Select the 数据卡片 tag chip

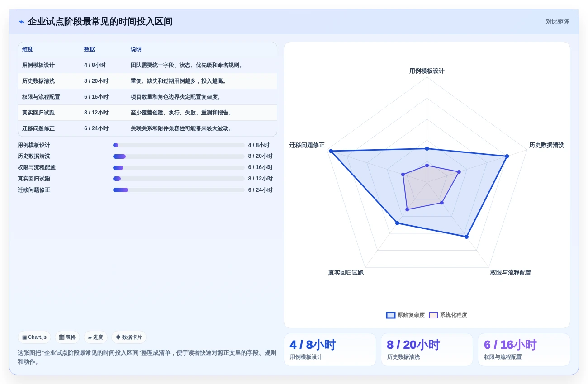(129, 337)
